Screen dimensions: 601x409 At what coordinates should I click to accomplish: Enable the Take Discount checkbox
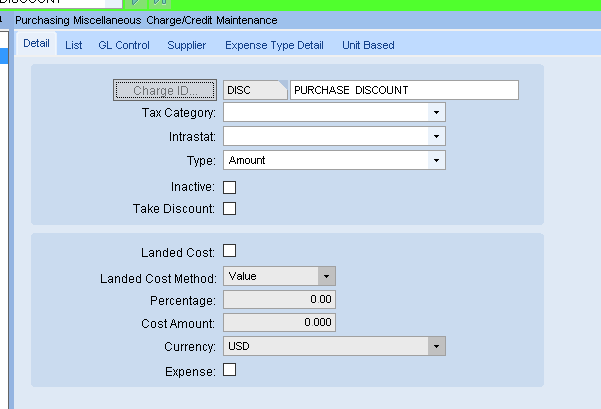[230, 209]
